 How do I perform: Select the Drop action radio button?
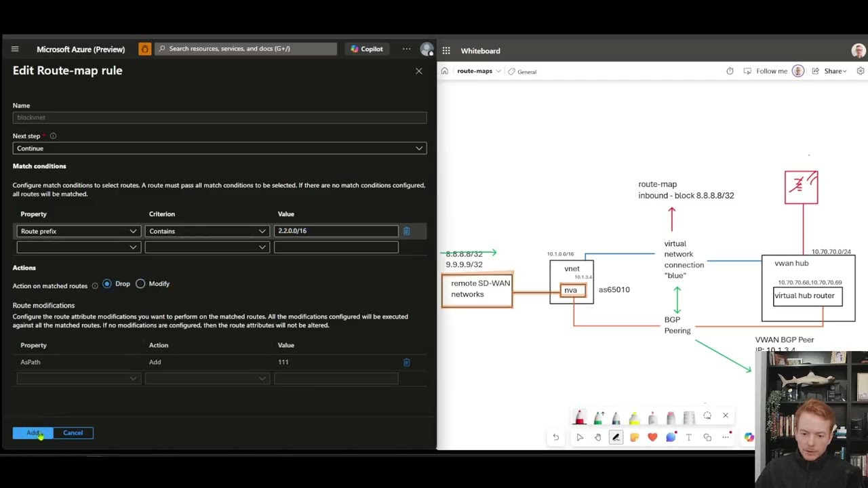(107, 283)
